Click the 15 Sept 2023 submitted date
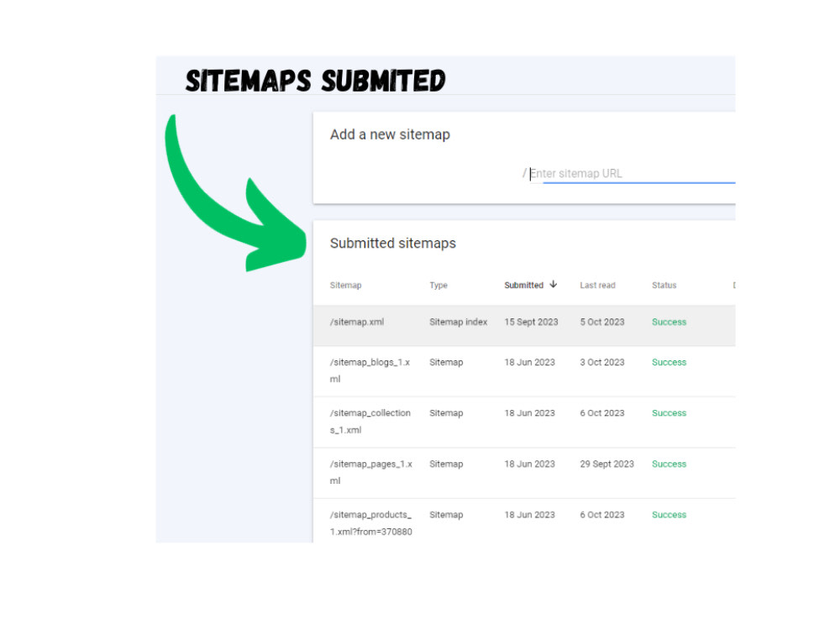 coord(531,322)
